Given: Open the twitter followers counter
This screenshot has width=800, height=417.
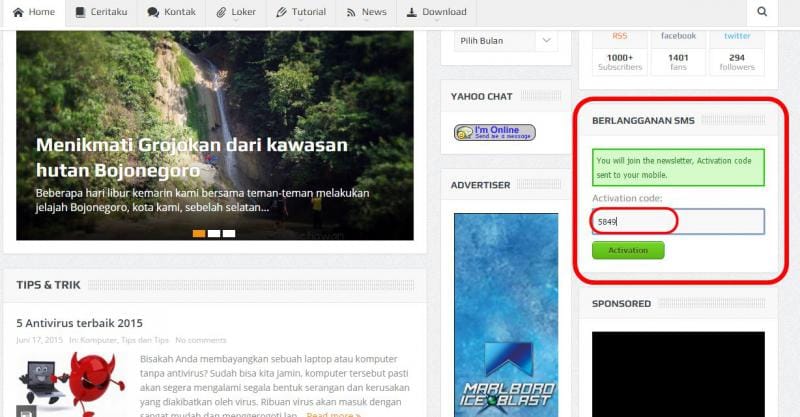Looking at the screenshot, I should 737,53.
